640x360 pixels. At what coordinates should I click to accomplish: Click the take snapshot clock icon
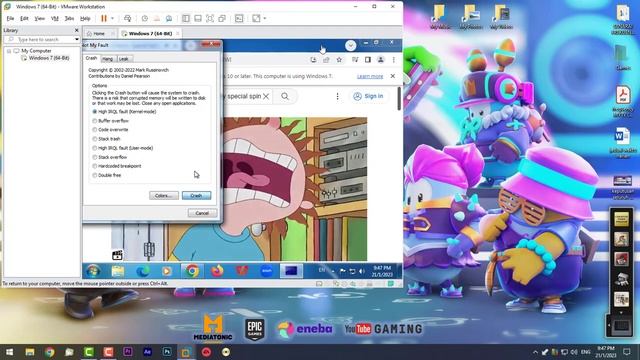tap(144, 18)
